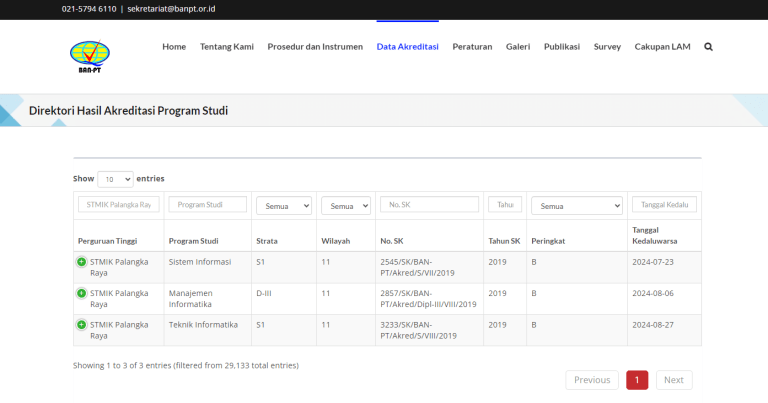The width and height of the screenshot is (768, 403).
Task: Click the Previous pagination button
Action: [x=592, y=380]
